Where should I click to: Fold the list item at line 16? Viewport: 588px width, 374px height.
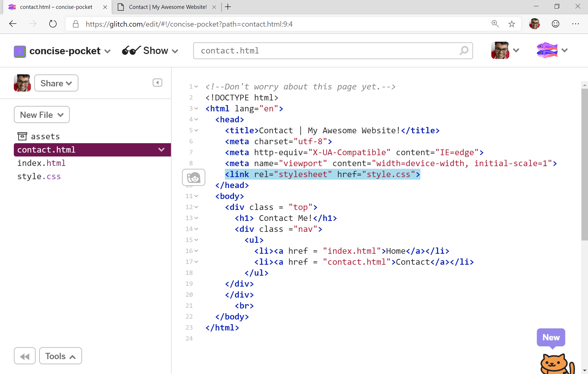point(197,251)
